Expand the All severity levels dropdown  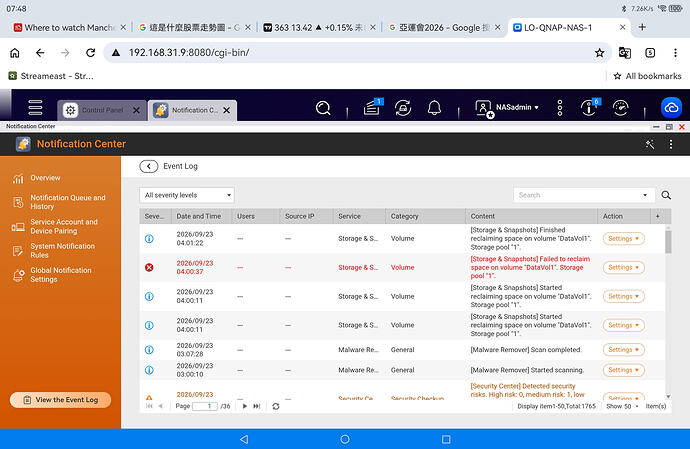(x=187, y=195)
